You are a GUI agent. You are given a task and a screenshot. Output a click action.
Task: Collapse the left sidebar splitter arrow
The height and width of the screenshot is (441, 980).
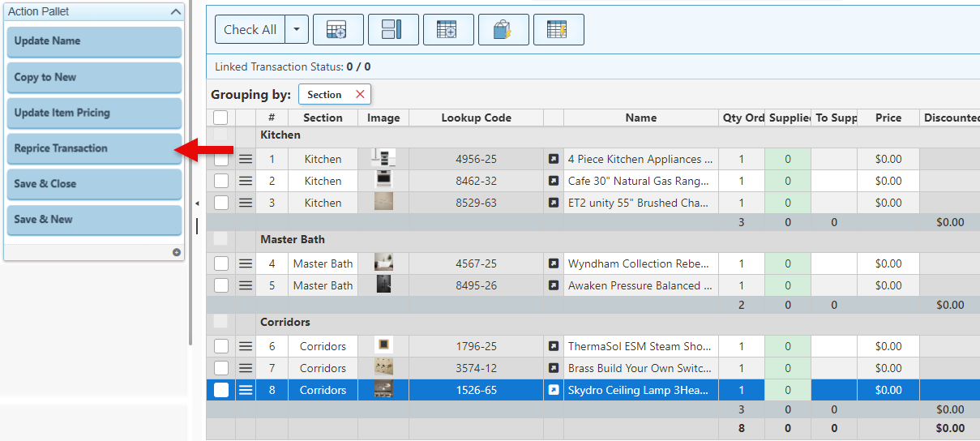(x=196, y=203)
